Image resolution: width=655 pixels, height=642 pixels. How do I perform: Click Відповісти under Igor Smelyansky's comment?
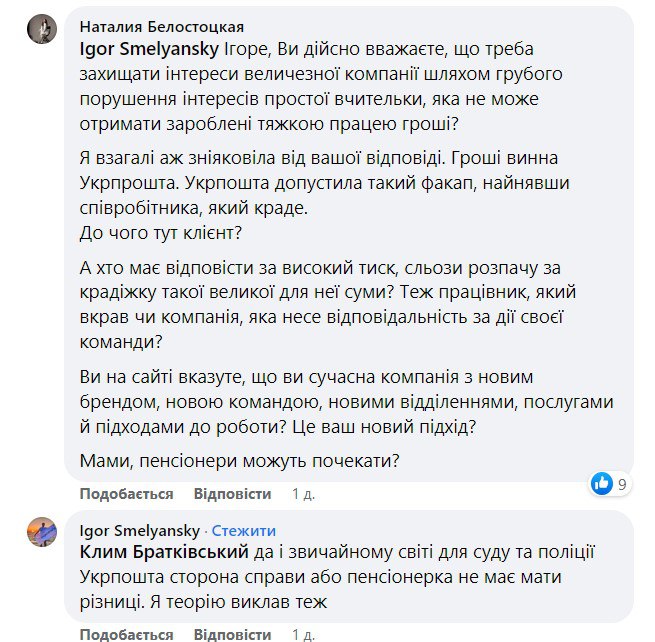232,635
